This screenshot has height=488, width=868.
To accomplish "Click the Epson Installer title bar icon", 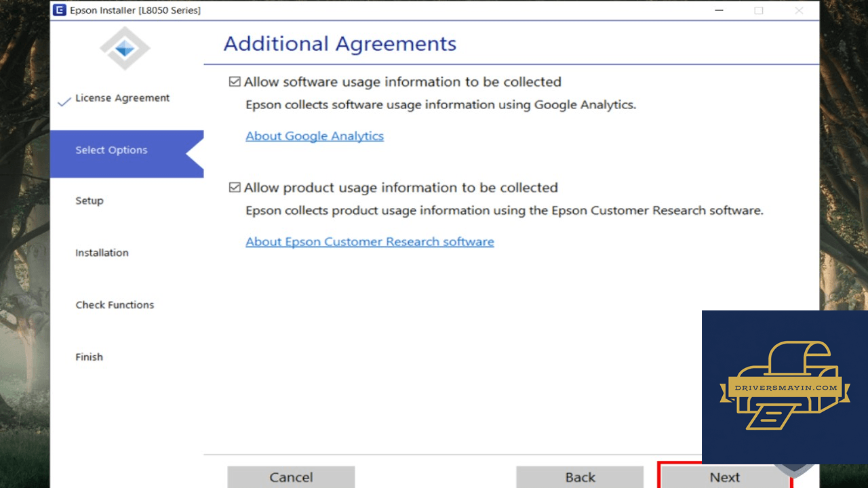I will (60, 10).
